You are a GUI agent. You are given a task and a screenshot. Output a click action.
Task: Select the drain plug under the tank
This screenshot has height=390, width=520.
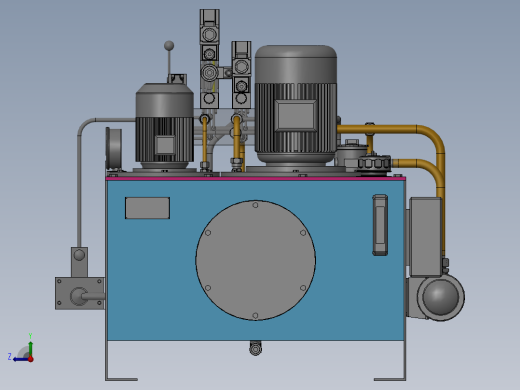255,348
